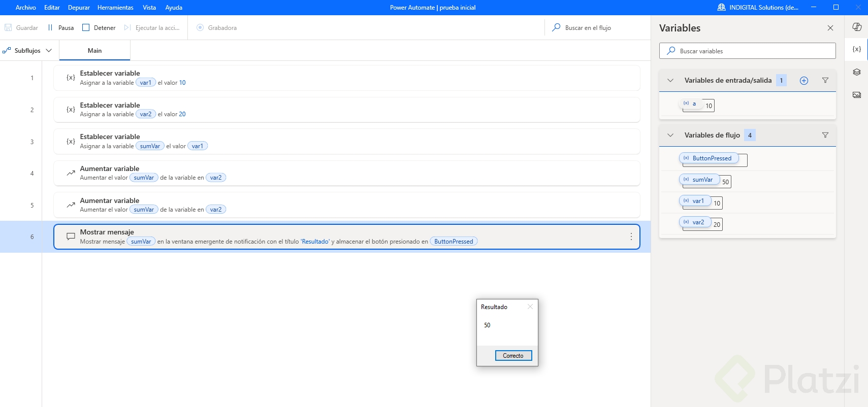The width and height of the screenshot is (868, 407).
Task: Click the var1 chip in step 1
Action: click(146, 83)
